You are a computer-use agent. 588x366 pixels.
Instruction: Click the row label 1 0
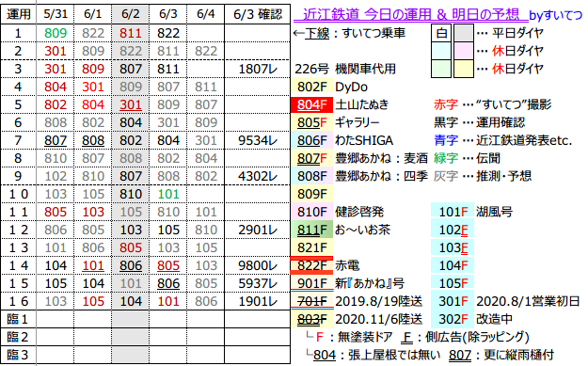(19, 194)
